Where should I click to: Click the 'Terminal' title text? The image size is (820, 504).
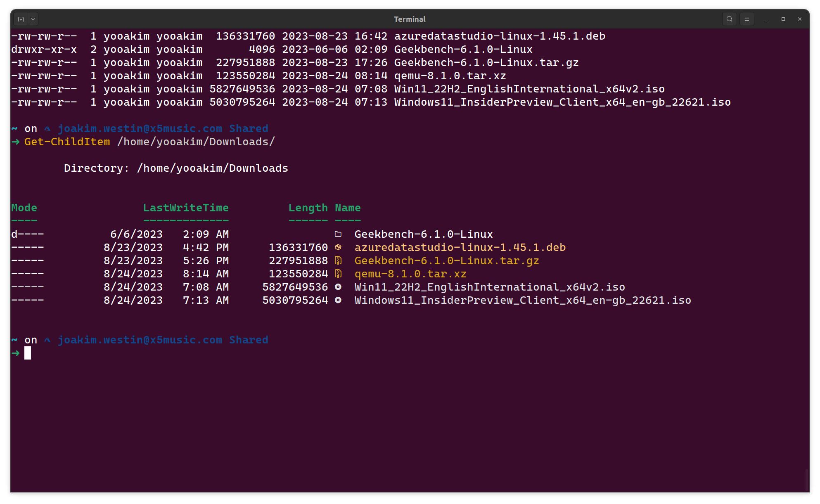pyautogui.click(x=409, y=19)
